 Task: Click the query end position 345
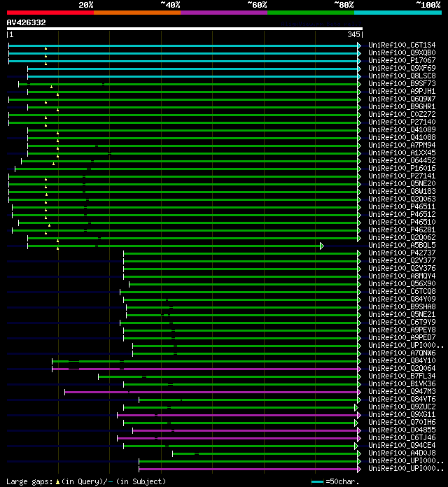[354, 34]
